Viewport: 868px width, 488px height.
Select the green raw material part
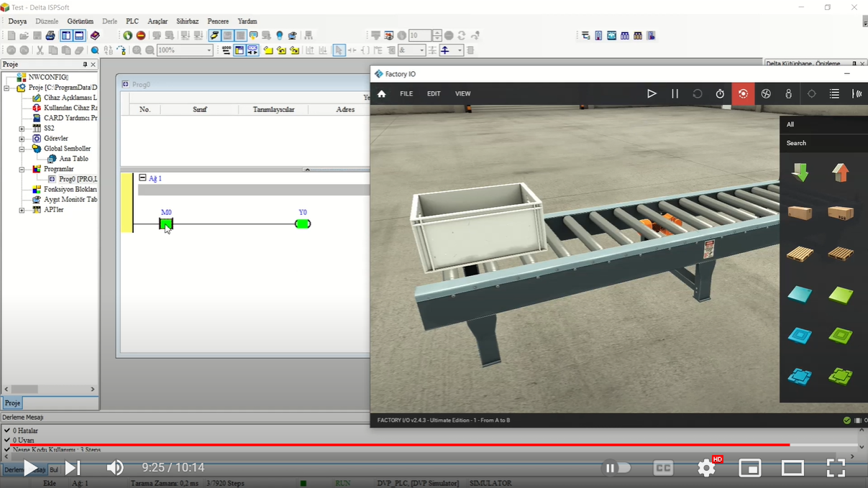tap(840, 294)
